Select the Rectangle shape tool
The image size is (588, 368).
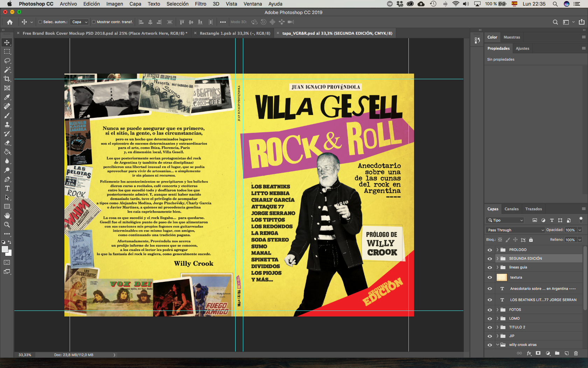pos(7,206)
